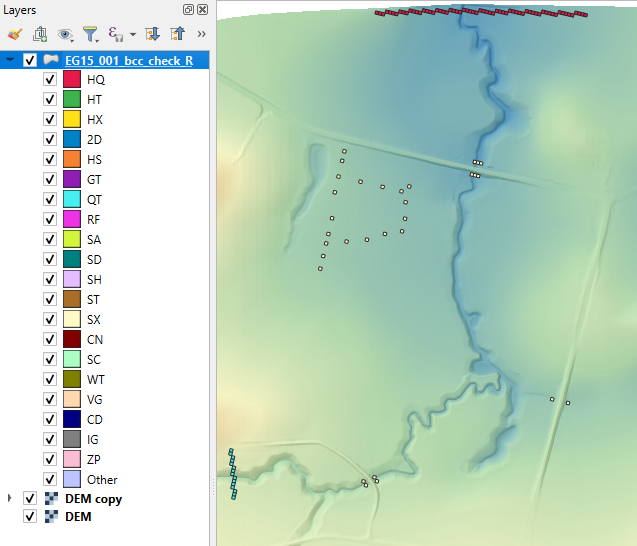The width and height of the screenshot is (637, 546).
Task: Open the Manage Map Themes eye icon
Action: click(66, 34)
